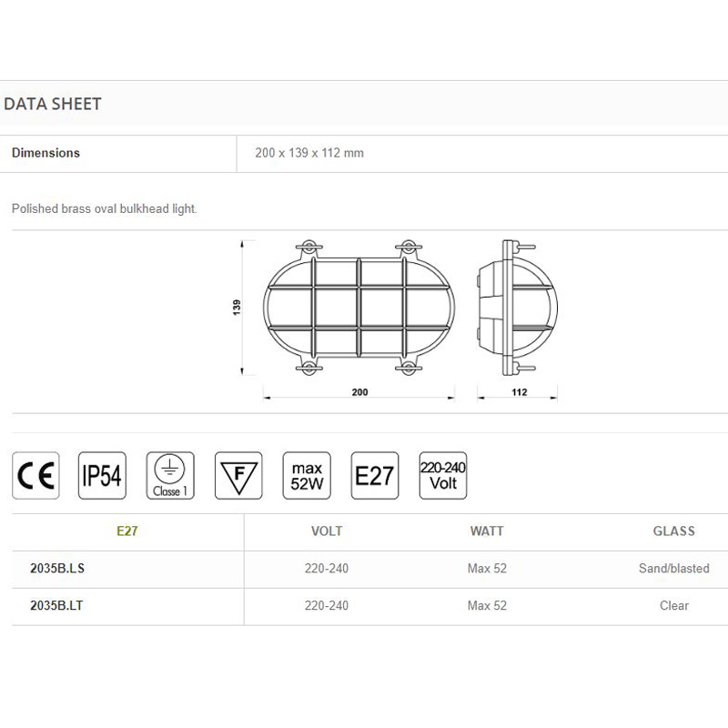Click the Sand/blasted glass cell

coord(674,568)
